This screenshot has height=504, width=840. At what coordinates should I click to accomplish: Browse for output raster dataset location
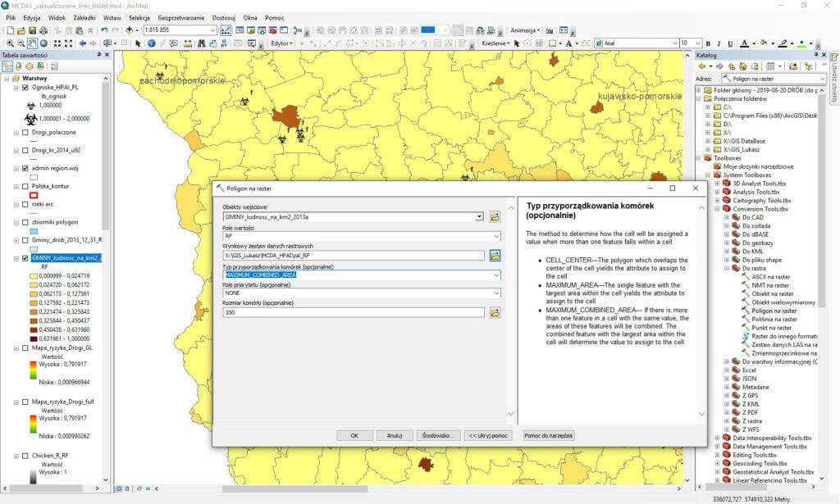(x=495, y=256)
